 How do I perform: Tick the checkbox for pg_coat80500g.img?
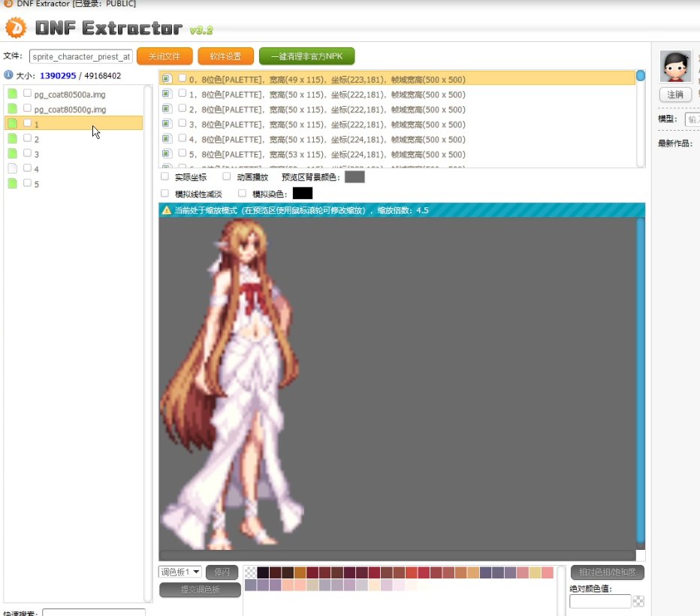coord(27,108)
